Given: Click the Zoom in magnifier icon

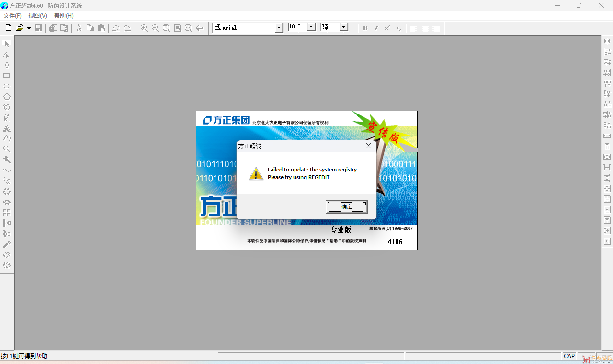Looking at the screenshot, I should point(144,28).
